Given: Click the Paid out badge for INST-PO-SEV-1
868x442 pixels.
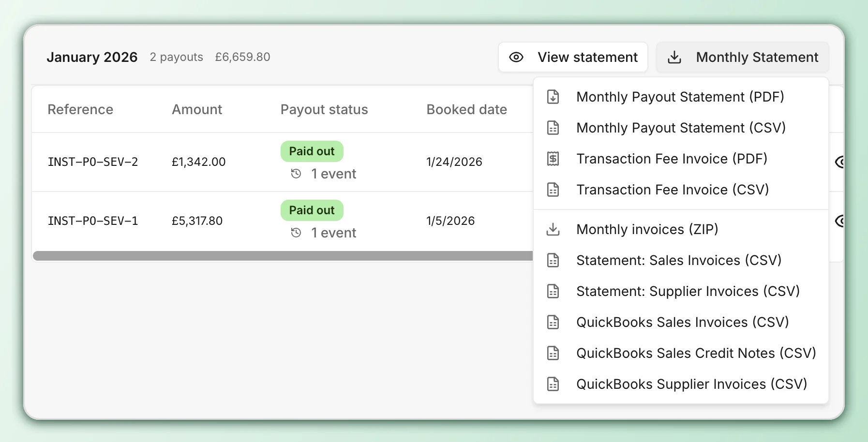Looking at the screenshot, I should coord(312,210).
